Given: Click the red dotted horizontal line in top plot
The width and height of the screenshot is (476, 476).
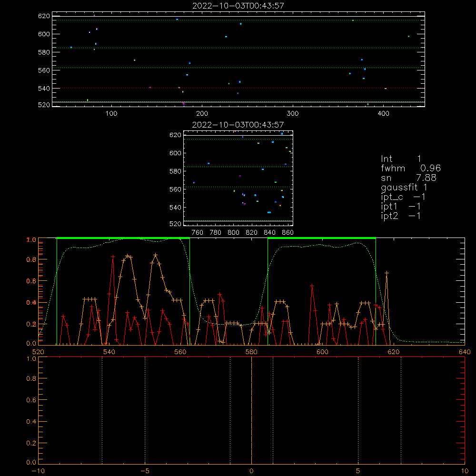Looking at the screenshot, I should 238,88.
